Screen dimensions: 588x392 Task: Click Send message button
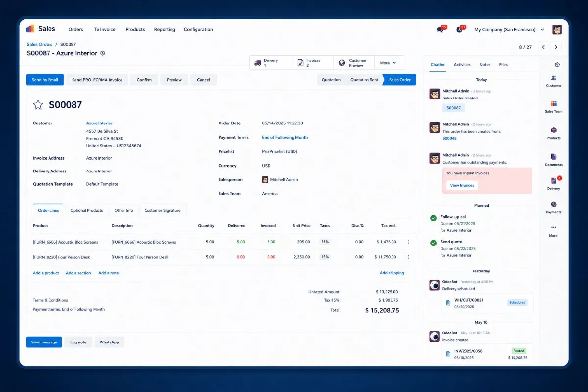coord(44,342)
